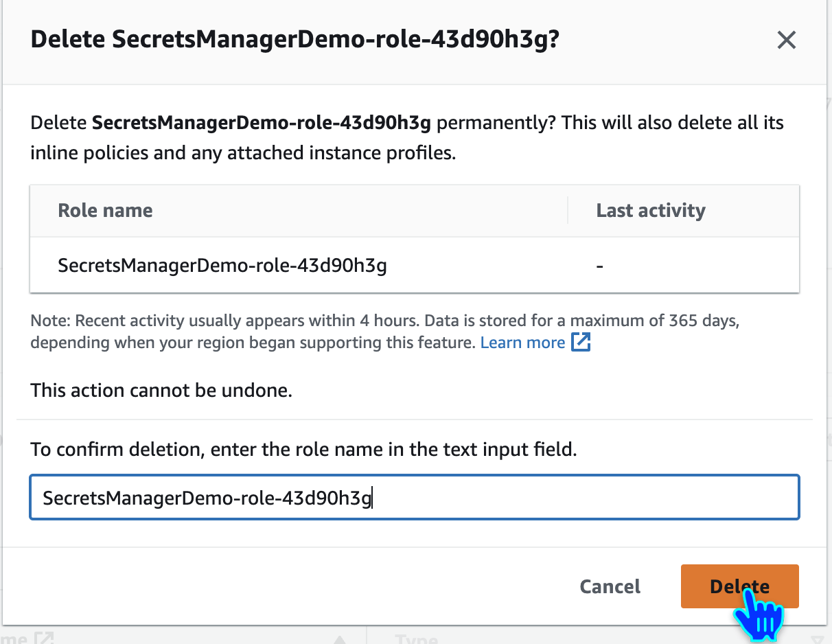Click the sort triangle right of Type column
Image resolution: width=832 pixels, height=644 pixels.
click(x=819, y=639)
